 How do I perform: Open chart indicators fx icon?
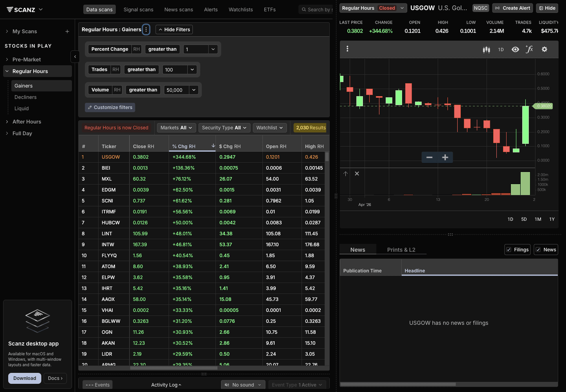click(x=529, y=49)
